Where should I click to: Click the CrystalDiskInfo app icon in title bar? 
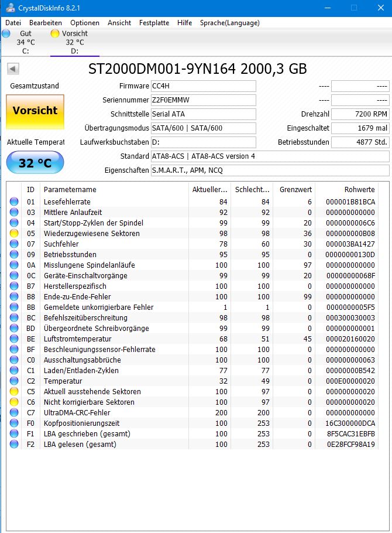point(11,8)
